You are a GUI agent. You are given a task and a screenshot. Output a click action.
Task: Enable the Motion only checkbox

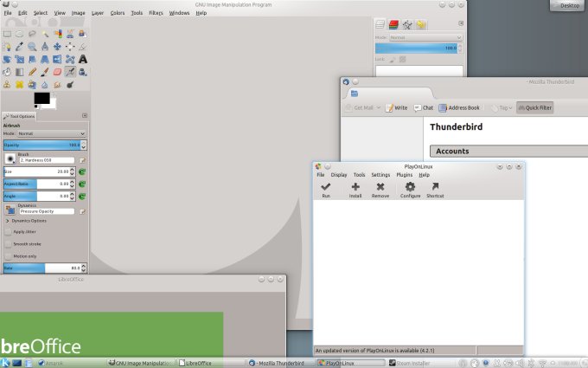(8, 256)
